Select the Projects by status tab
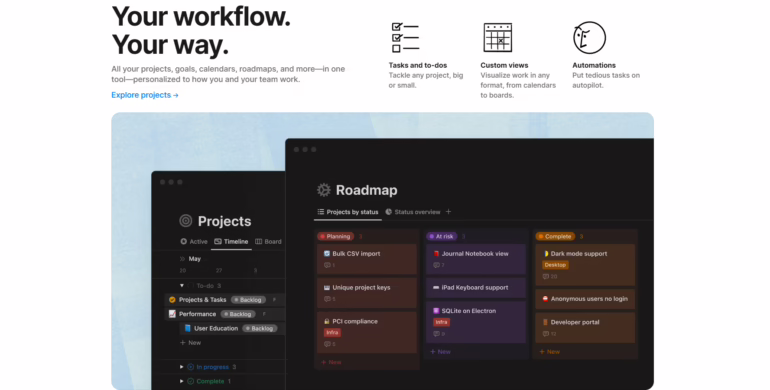The width and height of the screenshot is (770, 390). (x=348, y=212)
